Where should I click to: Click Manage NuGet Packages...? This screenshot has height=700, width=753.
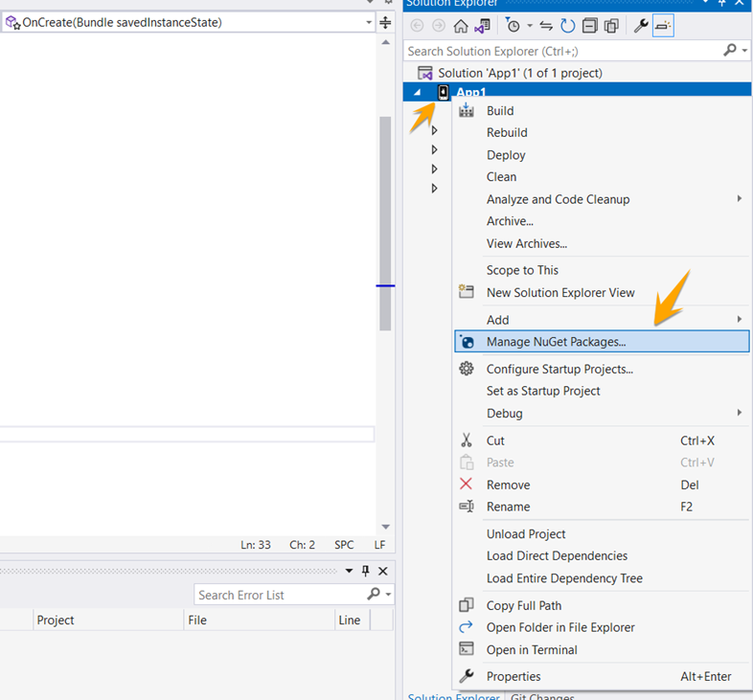click(x=602, y=341)
